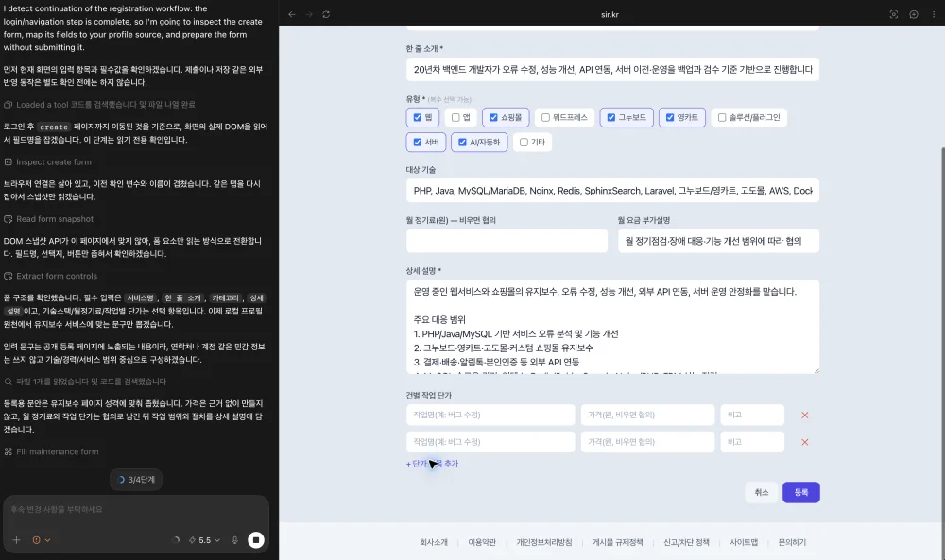The image size is (945, 560).
Task: Click the Inspect create form step icon
Action: (8, 162)
